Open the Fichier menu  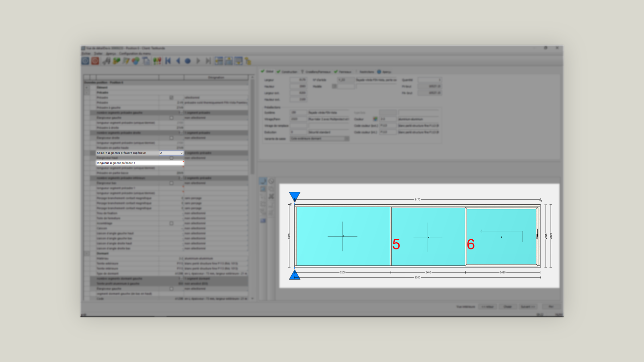pos(86,54)
